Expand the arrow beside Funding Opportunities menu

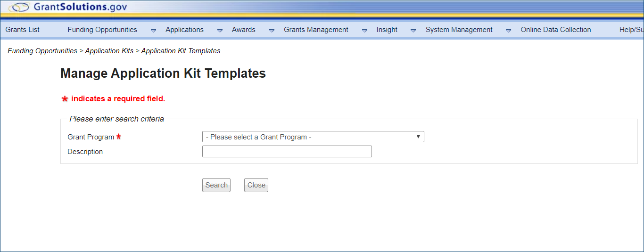[x=153, y=31]
